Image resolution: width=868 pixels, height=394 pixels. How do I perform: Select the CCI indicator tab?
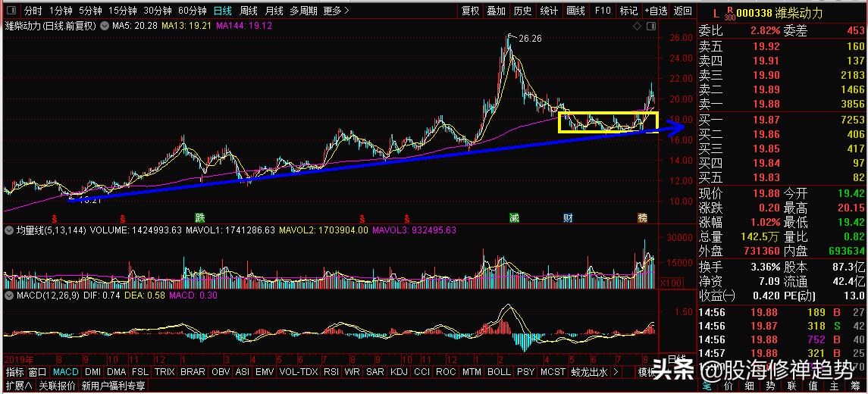tap(421, 372)
